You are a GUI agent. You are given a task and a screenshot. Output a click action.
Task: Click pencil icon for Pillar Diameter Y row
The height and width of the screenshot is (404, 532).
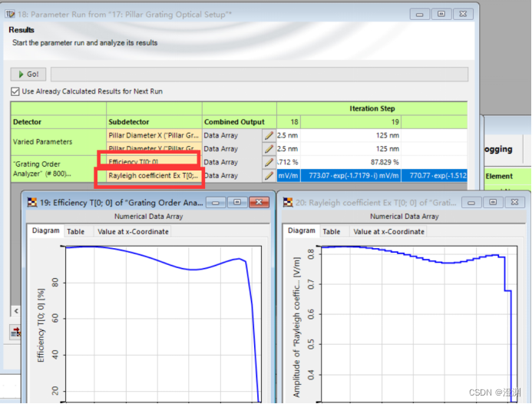click(x=269, y=149)
